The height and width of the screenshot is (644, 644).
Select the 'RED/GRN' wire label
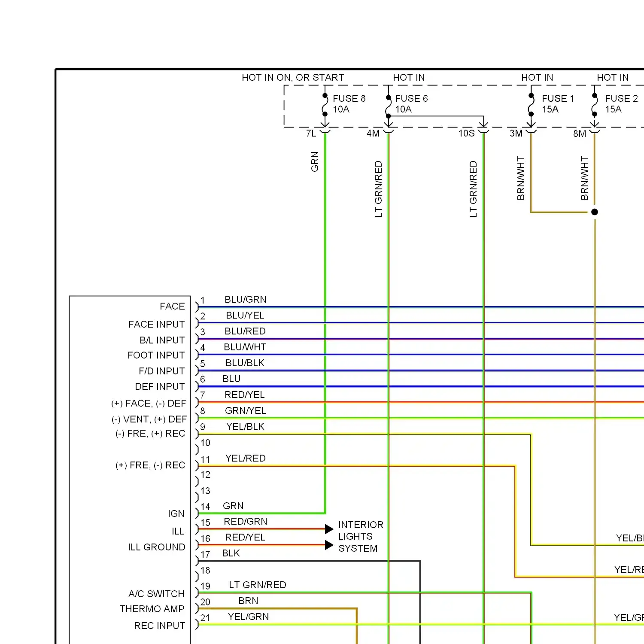point(245,522)
